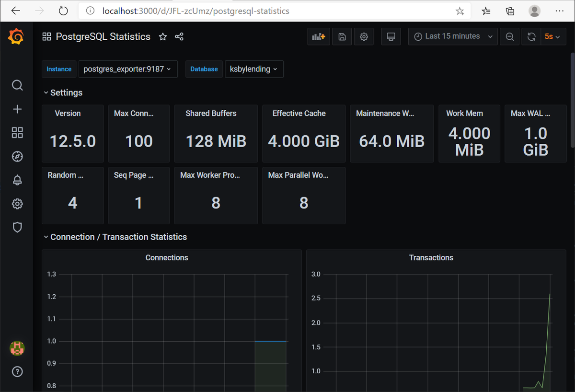The width and height of the screenshot is (575, 392).
Task: Open the Help question mark icon
Action: (17, 371)
